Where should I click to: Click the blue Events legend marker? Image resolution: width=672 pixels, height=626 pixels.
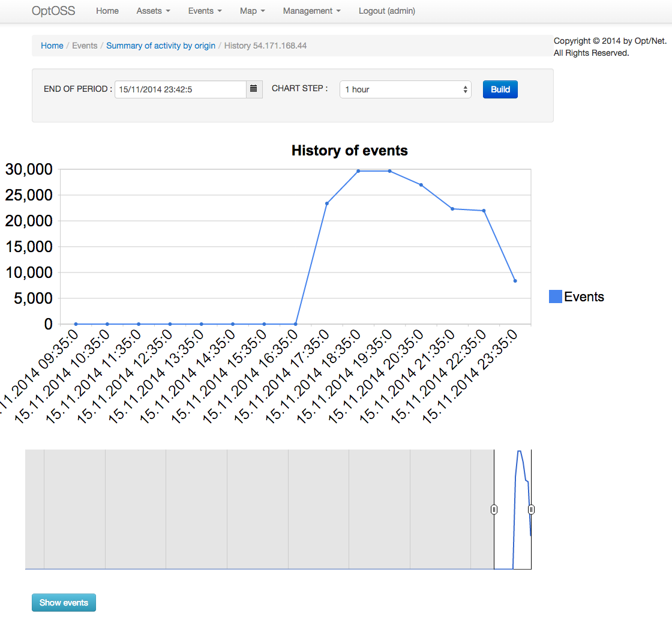point(554,296)
